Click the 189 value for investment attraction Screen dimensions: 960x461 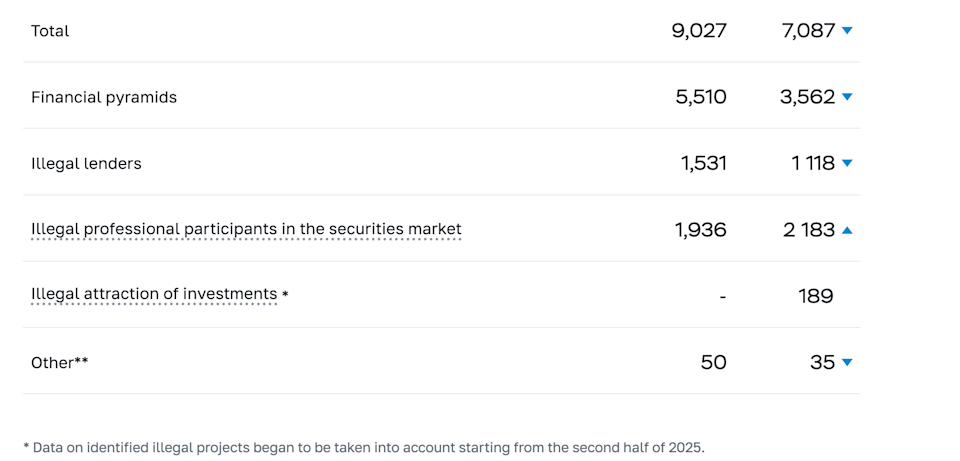(815, 296)
